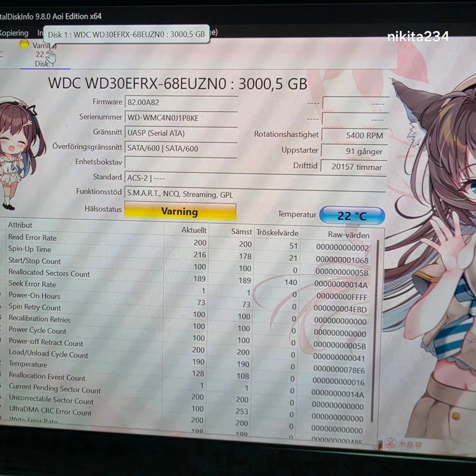Image resolution: width=476 pixels, height=476 pixels.
Task: Click the Firmware field showing 82.00A82
Action: pos(181,102)
